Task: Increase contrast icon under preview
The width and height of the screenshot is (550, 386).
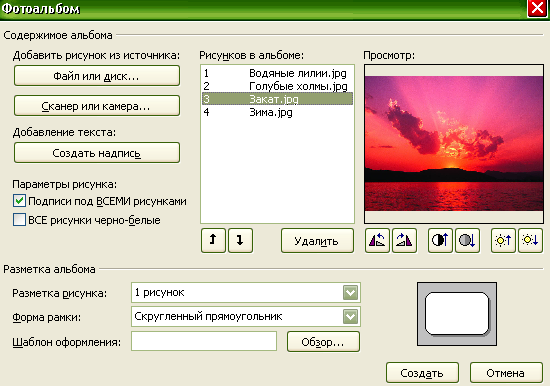Action: (x=440, y=240)
